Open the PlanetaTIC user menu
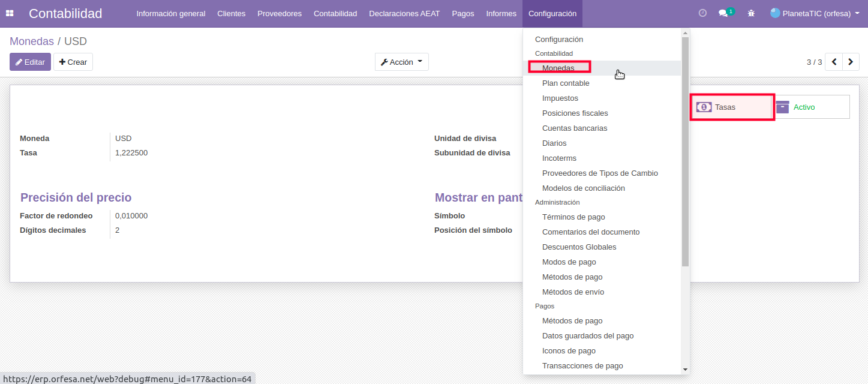The height and width of the screenshot is (384, 868). [815, 13]
